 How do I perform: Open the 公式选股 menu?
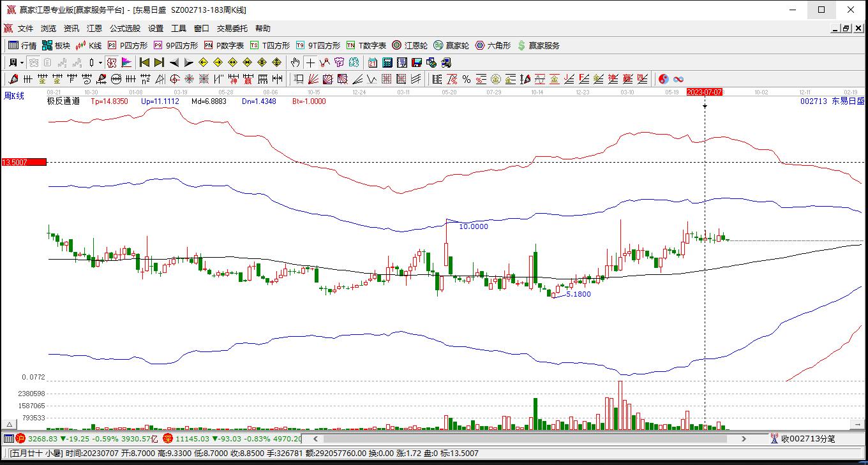125,29
